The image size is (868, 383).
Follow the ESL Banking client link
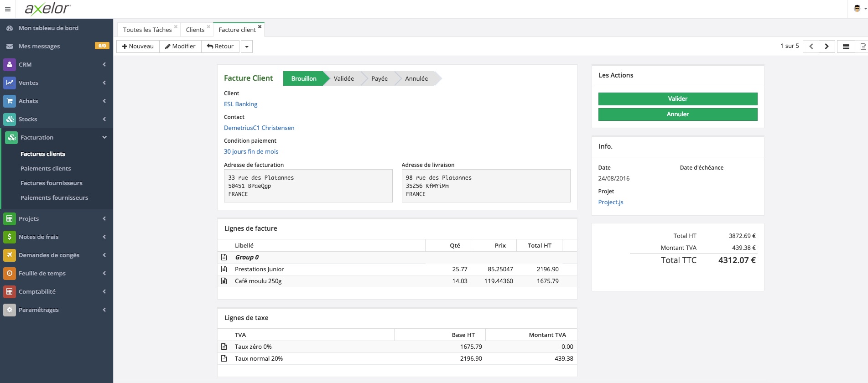point(240,104)
